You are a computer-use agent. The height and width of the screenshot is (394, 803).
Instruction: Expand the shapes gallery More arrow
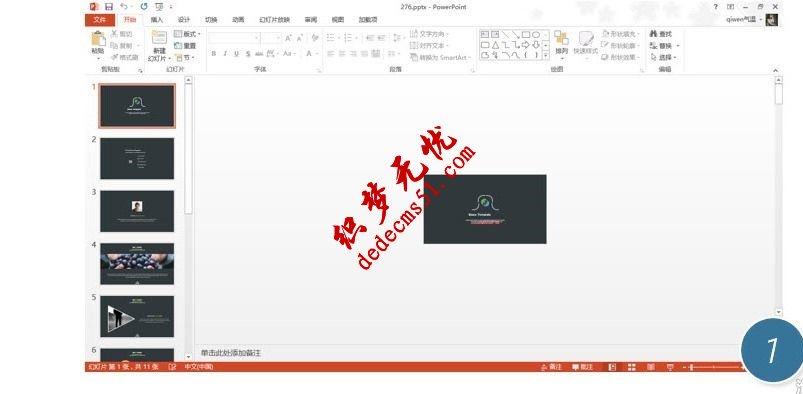click(x=546, y=55)
